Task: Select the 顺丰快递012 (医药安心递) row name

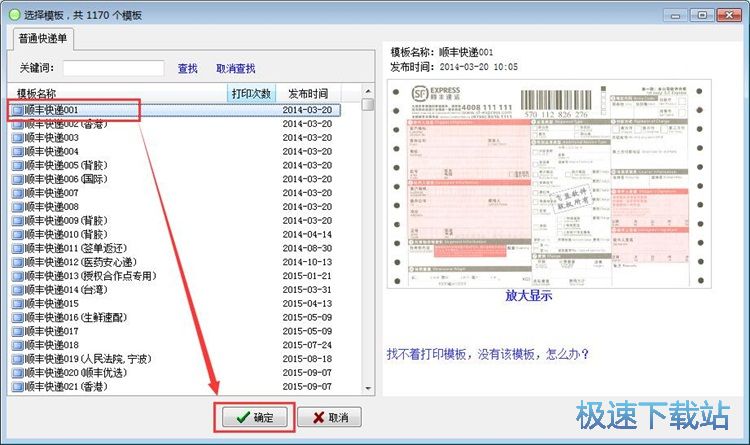Action: pyautogui.click(x=80, y=263)
